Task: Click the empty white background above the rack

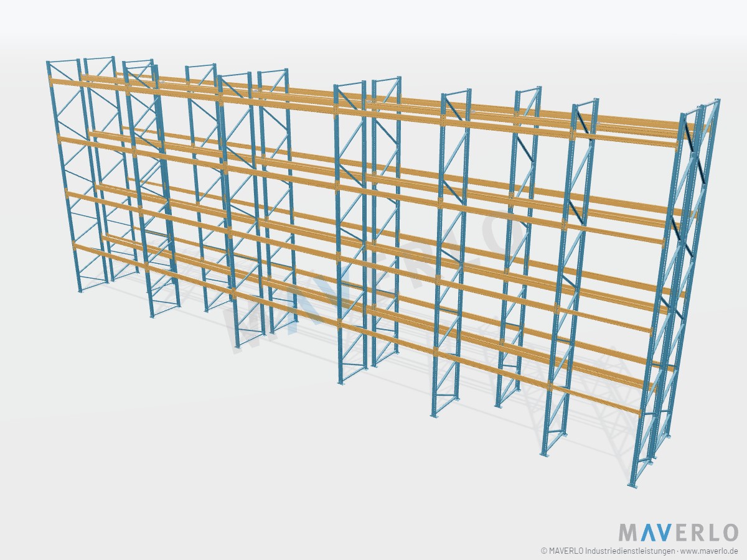Action: coord(374,31)
